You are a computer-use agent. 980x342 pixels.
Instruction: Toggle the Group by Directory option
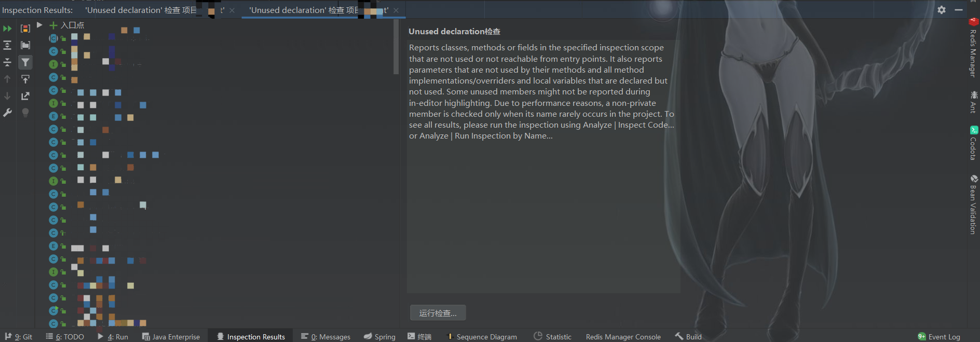coord(25,46)
